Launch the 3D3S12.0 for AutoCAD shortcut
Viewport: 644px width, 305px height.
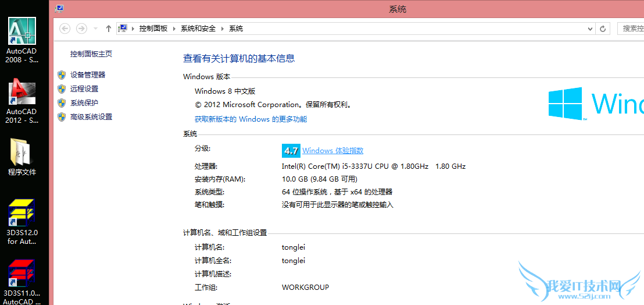(22, 222)
